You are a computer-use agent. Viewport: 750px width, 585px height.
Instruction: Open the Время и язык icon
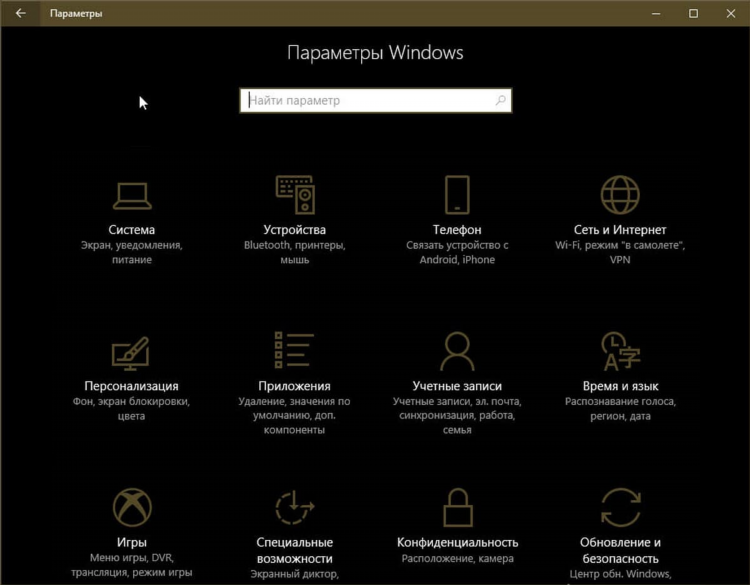click(620, 352)
